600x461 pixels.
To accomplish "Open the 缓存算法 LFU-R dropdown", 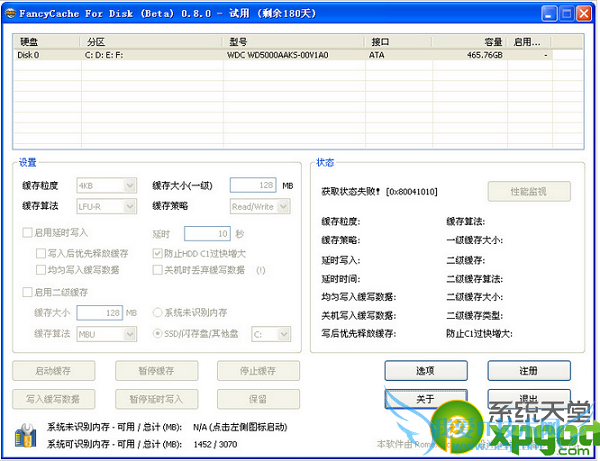I will [x=107, y=207].
